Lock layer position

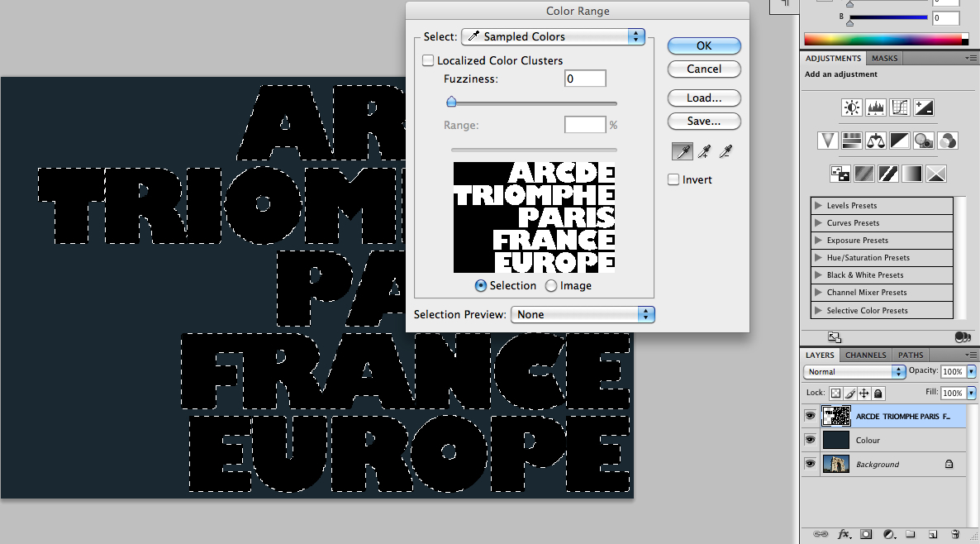click(863, 394)
